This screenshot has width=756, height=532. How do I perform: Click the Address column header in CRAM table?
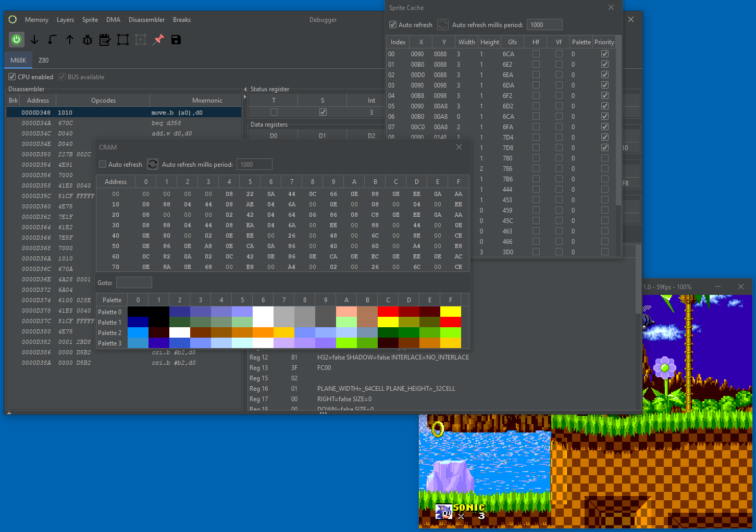click(x=116, y=181)
